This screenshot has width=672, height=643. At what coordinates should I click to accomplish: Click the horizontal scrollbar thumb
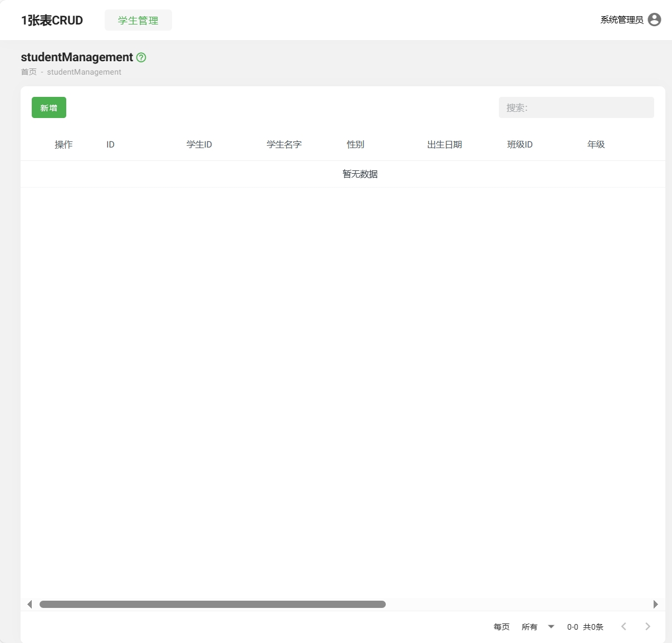click(x=212, y=604)
